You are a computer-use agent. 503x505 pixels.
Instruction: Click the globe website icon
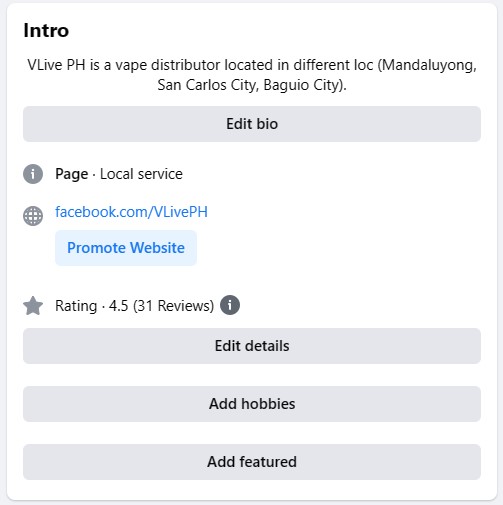(33, 216)
